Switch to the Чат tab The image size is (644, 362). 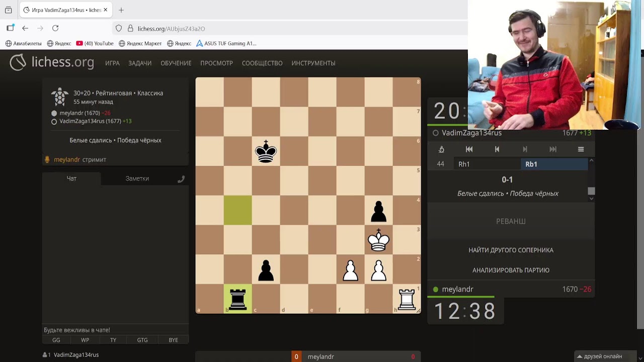click(x=71, y=178)
